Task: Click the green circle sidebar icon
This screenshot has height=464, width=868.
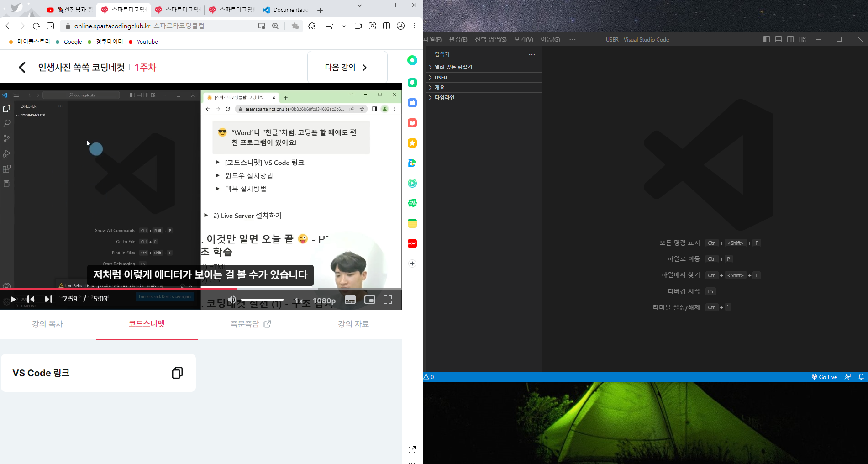Action: tap(412, 60)
